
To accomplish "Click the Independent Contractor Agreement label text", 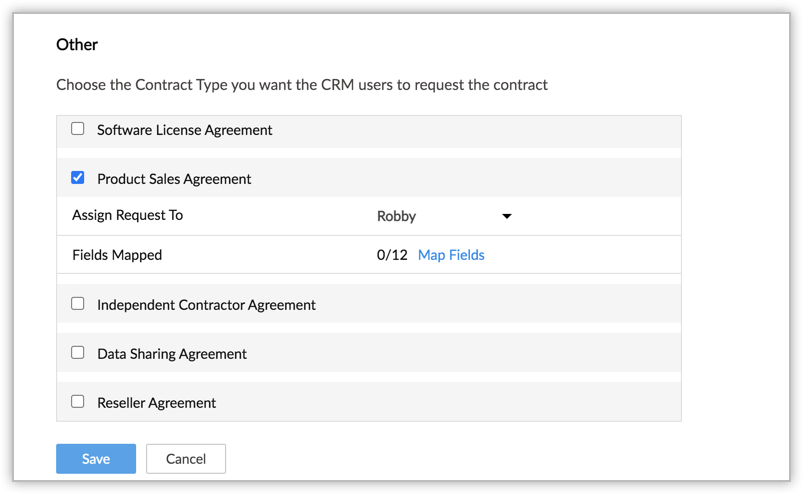I will (206, 305).
